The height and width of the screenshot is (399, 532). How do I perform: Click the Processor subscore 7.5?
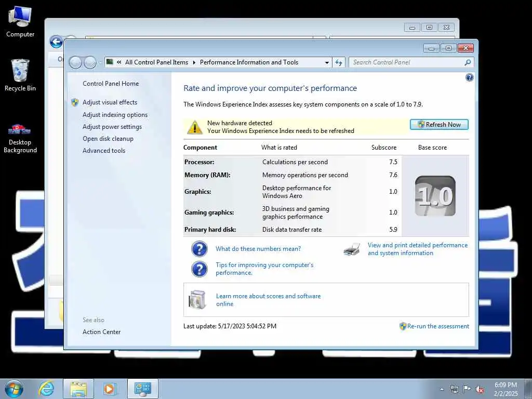(393, 162)
